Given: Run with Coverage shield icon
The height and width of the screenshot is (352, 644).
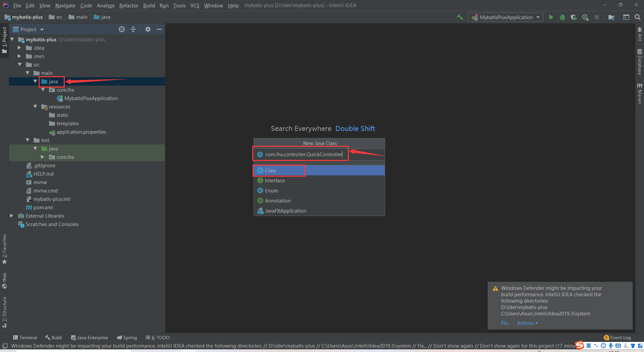Looking at the screenshot, I should [x=574, y=17].
